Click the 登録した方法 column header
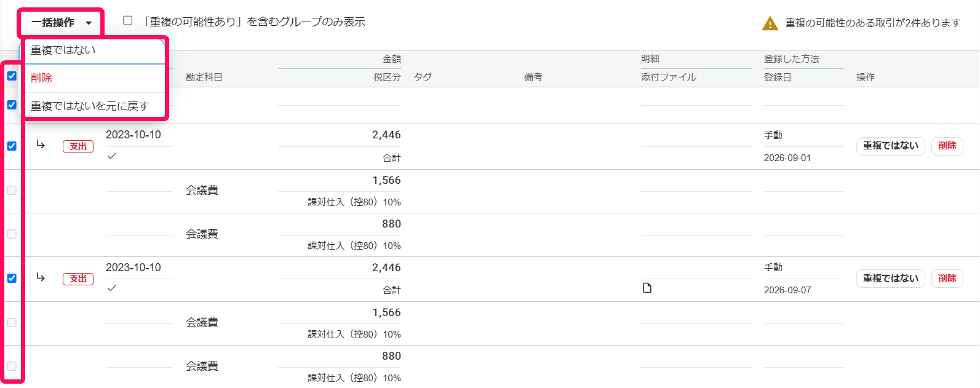The height and width of the screenshot is (388, 980). (x=792, y=58)
